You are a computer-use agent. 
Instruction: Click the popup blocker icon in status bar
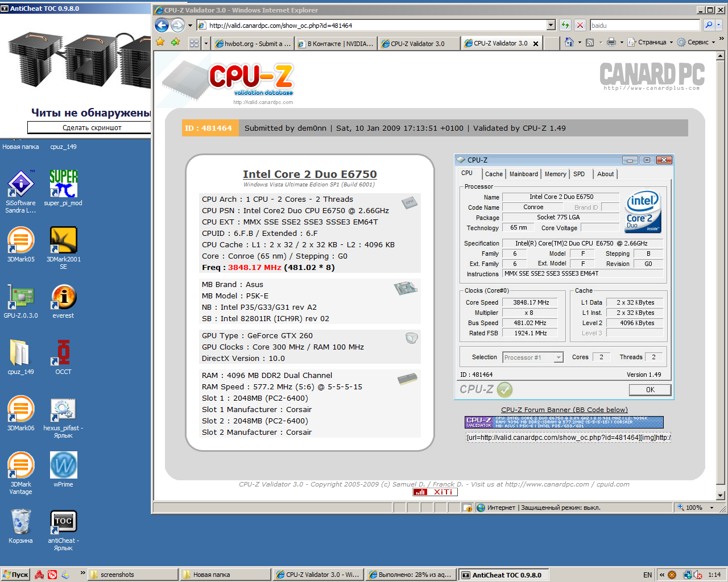[467, 508]
